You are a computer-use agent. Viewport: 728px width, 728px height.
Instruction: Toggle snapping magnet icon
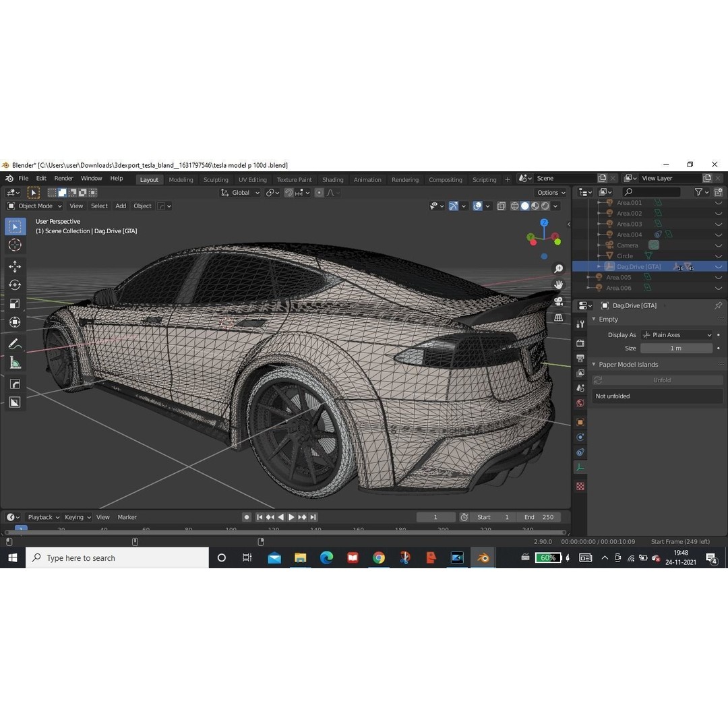(x=289, y=193)
